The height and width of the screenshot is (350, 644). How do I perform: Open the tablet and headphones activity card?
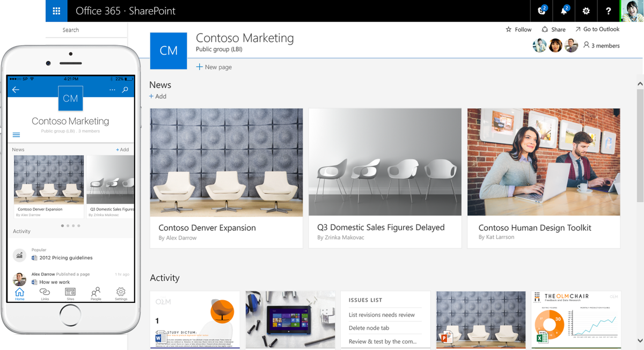[x=290, y=320]
